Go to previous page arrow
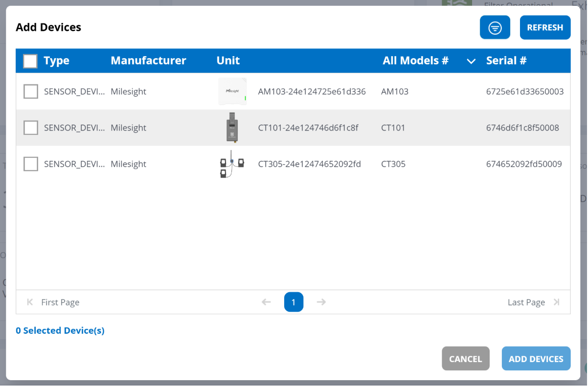Screen dimensions: 588x387 coord(266,302)
